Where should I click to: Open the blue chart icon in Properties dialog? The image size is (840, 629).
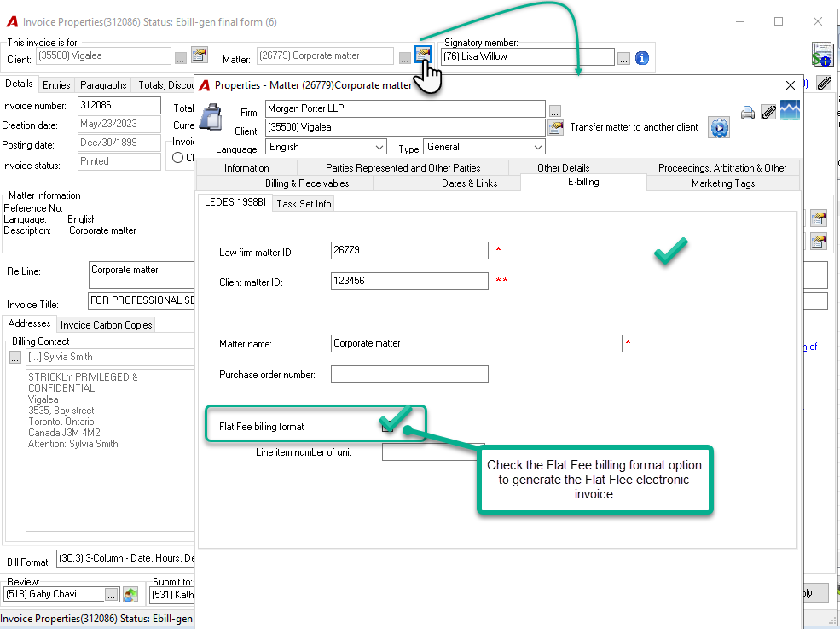pyautogui.click(x=791, y=110)
